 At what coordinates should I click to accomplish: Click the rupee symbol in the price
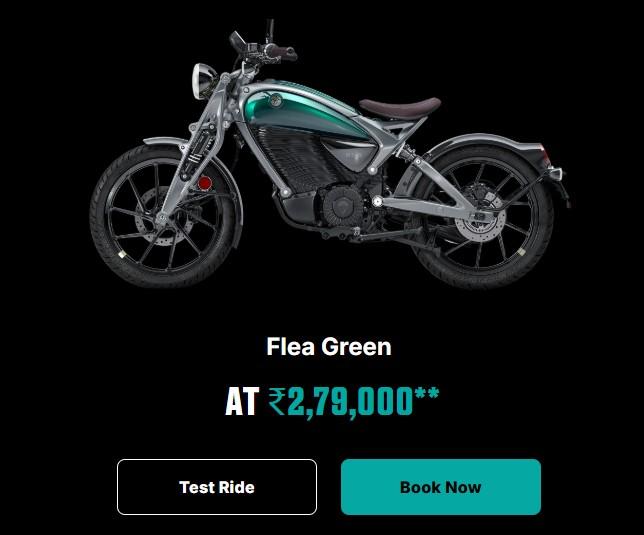tap(278, 402)
